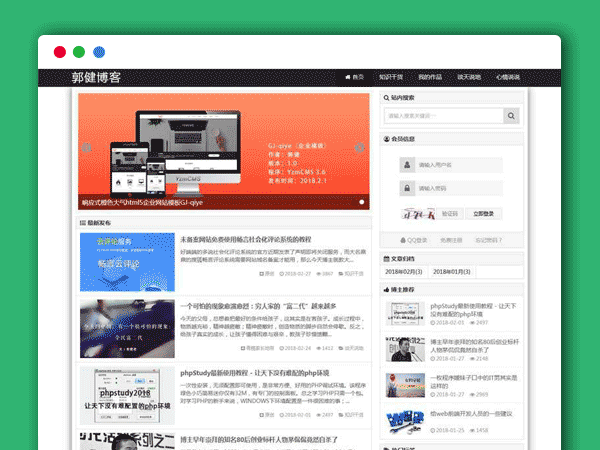This screenshot has height=450, width=600.
Task: Open the 2018年01月(3) archive
Action: click(x=452, y=272)
